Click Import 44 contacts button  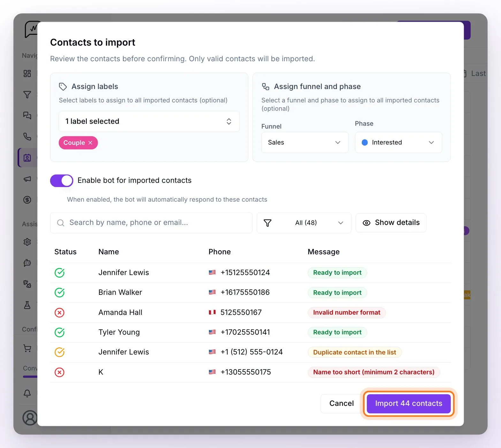[x=409, y=403]
